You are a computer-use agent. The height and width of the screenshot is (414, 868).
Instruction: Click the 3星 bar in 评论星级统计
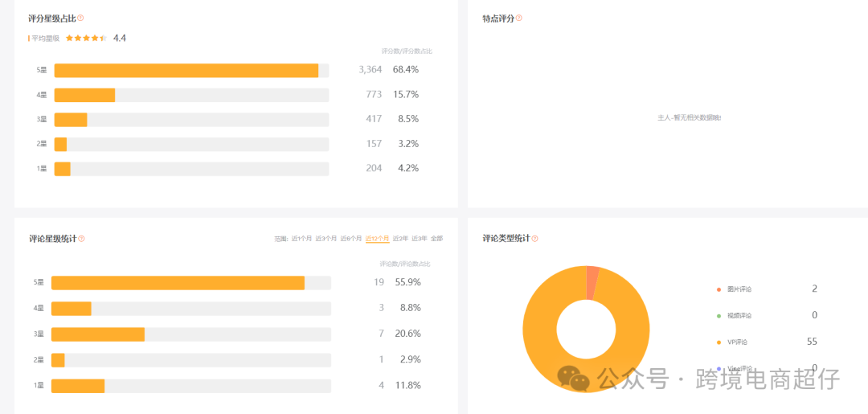pos(98,334)
